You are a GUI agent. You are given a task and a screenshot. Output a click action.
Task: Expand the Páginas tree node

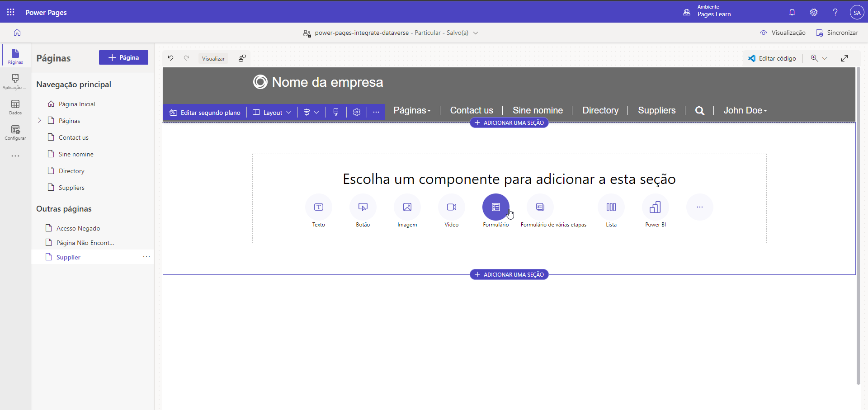click(x=39, y=120)
